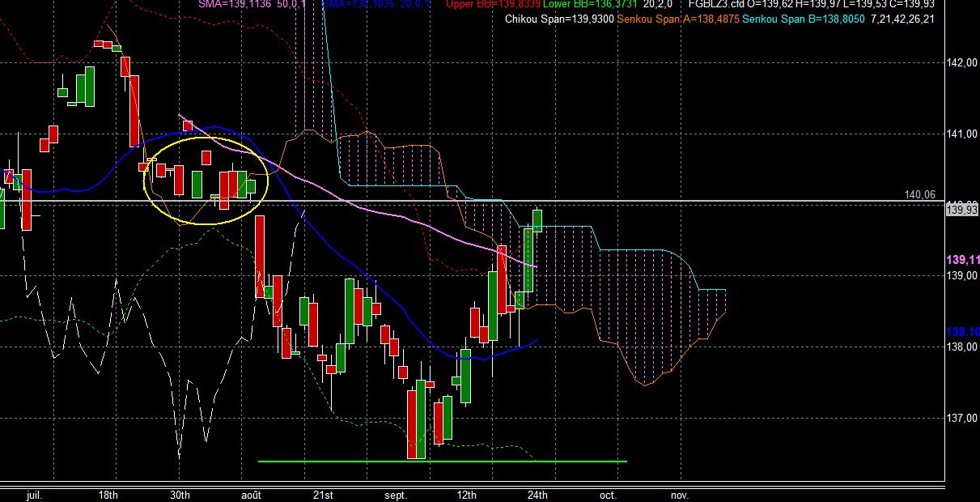Screen dimensions: 980x502
Task: Click the 12th date axis label
Action: coord(466,495)
